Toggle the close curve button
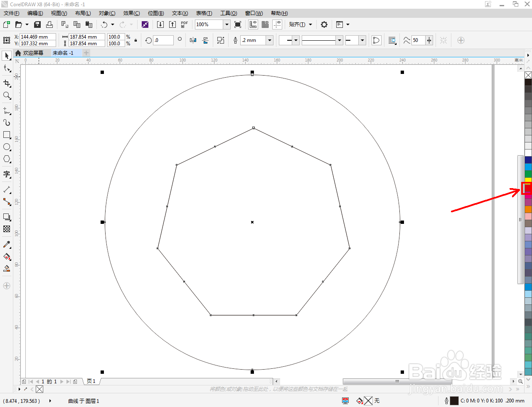The image size is (532, 407). 376,40
